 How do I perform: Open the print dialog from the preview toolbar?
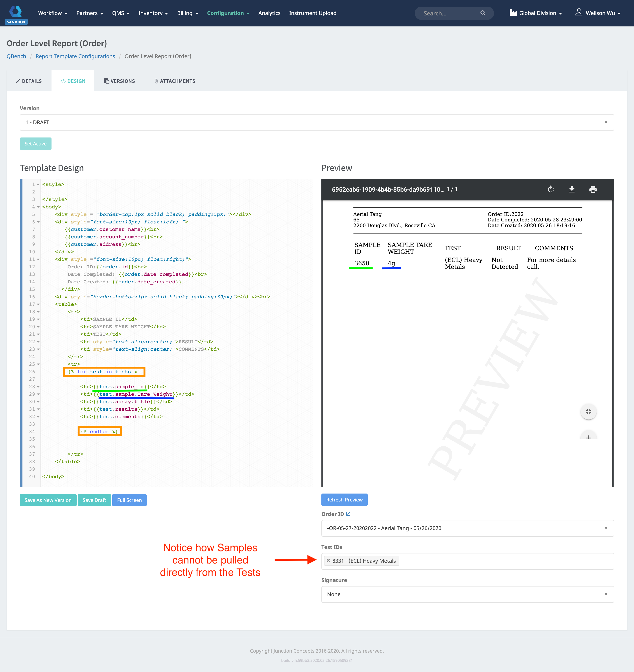pyautogui.click(x=593, y=189)
